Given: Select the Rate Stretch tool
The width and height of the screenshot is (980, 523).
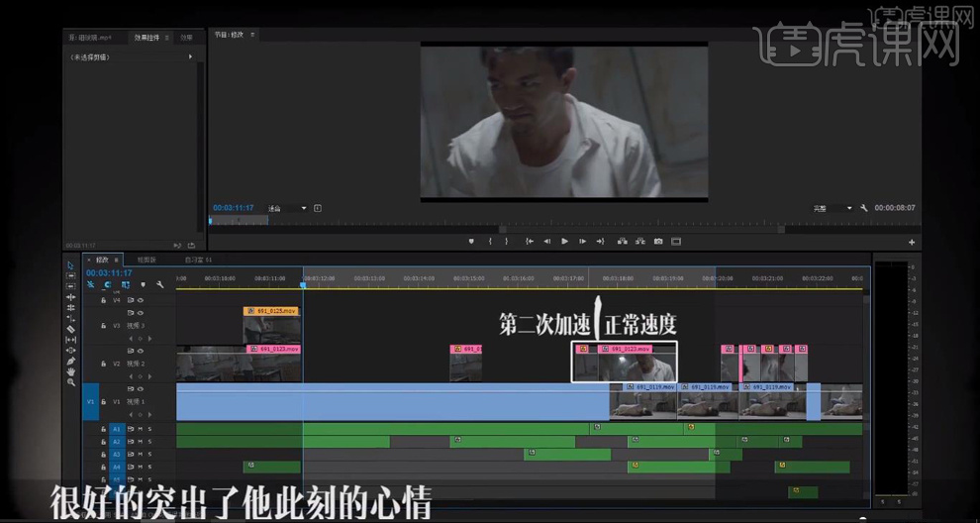Looking at the screenshot, I should [70, 318].
